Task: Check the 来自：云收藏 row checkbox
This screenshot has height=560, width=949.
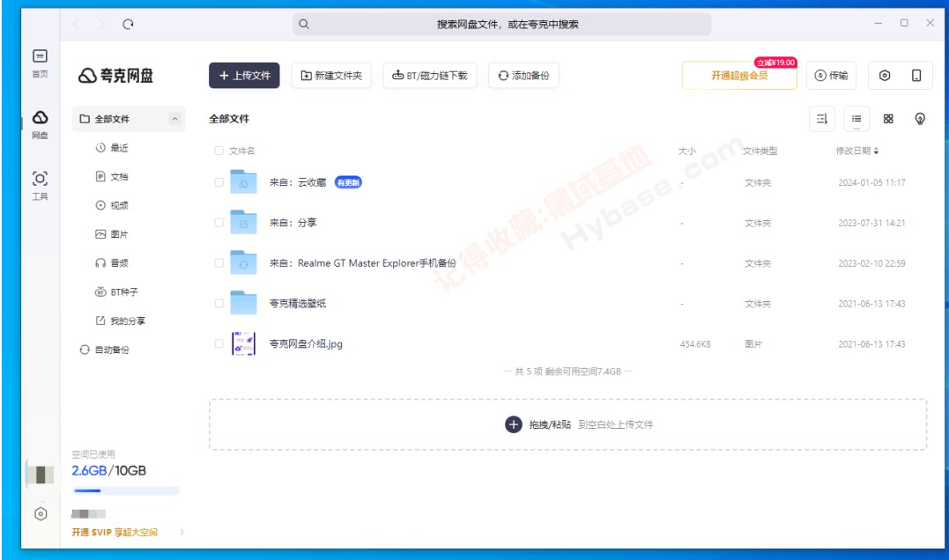Action: tap(219, 182)
